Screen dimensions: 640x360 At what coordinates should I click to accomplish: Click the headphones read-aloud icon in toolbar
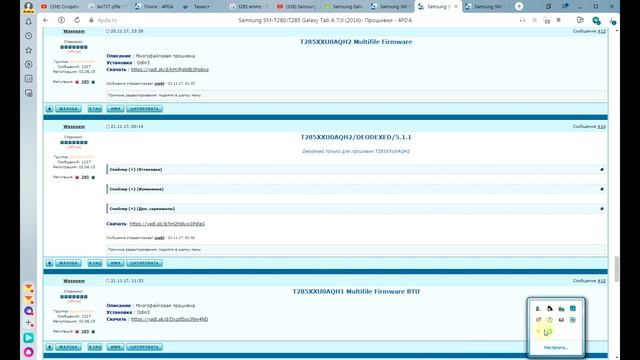pyautogui.click(x=522, y=20)
